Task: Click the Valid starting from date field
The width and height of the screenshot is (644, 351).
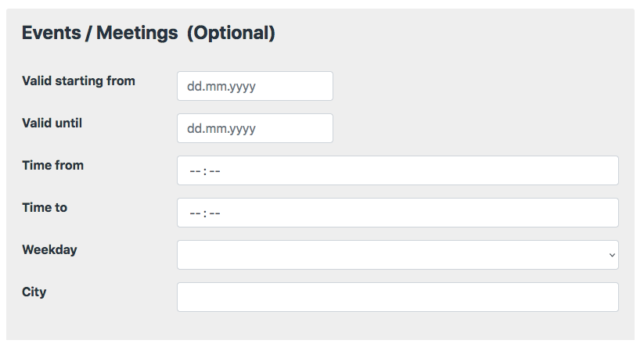Action: 254,86
